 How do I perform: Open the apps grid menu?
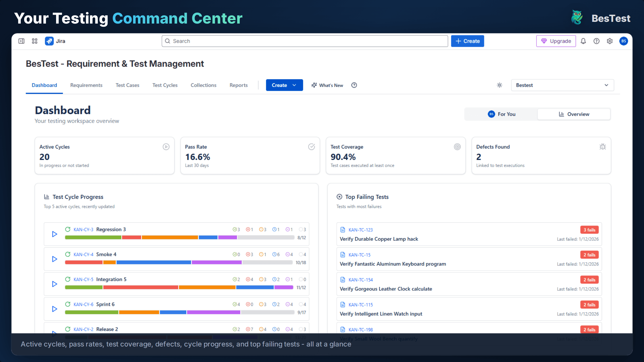click(x=34, y=41)
